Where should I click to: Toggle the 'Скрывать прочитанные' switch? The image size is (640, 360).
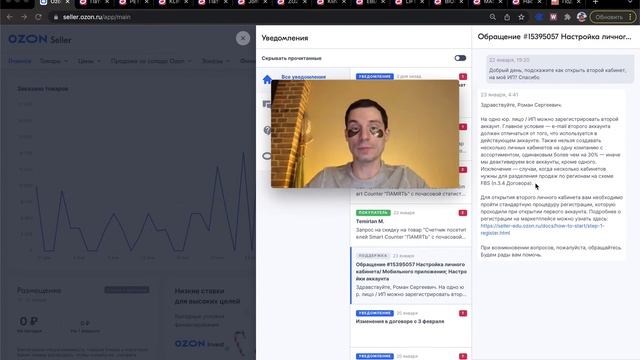point(460,58)
